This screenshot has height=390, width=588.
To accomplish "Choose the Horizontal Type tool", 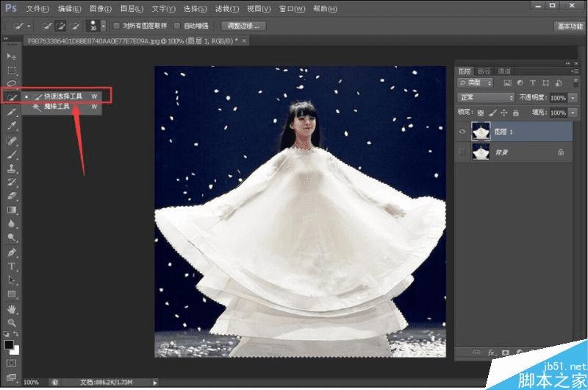I will (12, 266).
